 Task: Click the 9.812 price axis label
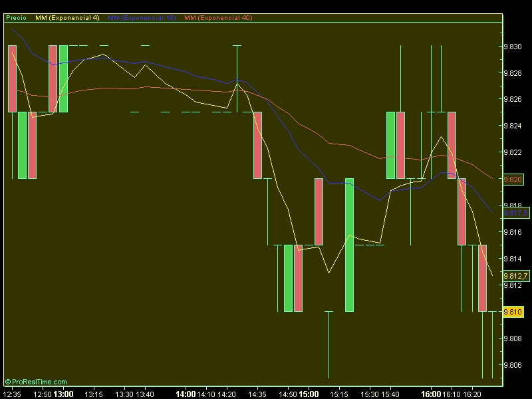coord(512,285)
